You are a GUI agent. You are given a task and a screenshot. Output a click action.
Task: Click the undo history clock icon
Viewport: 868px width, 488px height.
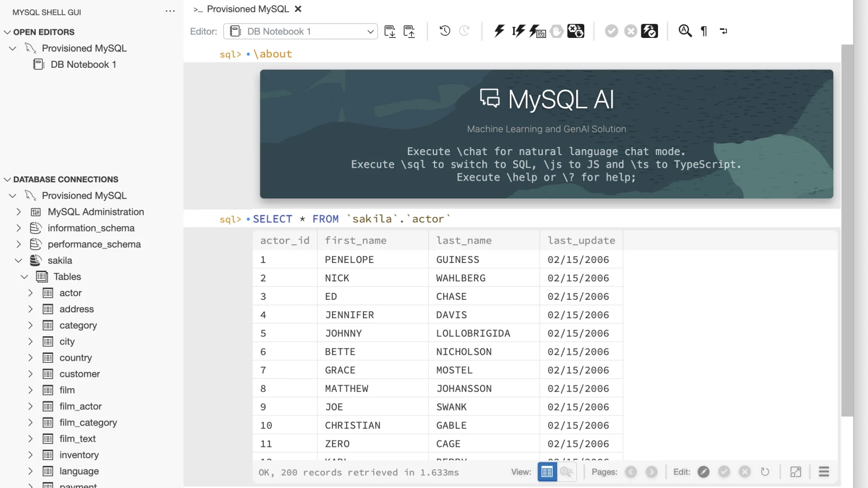(x=445, y=31)
